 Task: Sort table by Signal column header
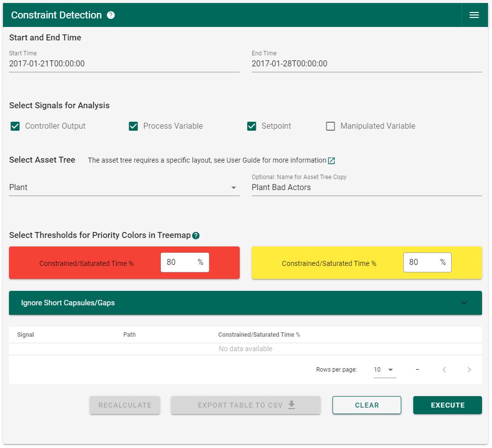click(25, 335)
